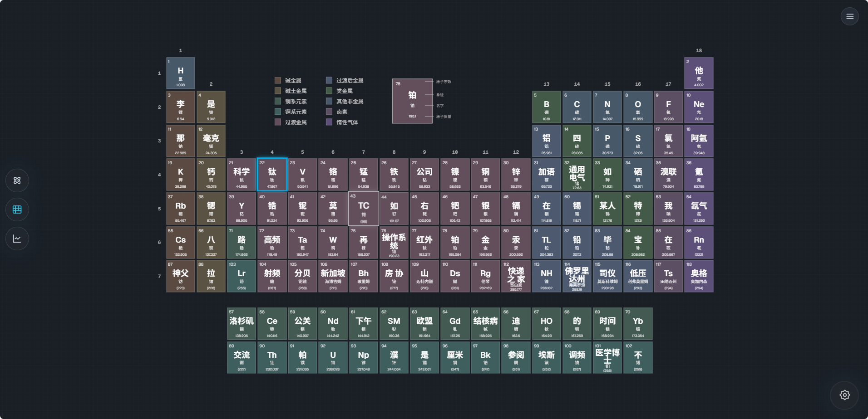This screenshot has width=868, height=419.
Task: Open the line chart view icon
Action: [17, 239]
